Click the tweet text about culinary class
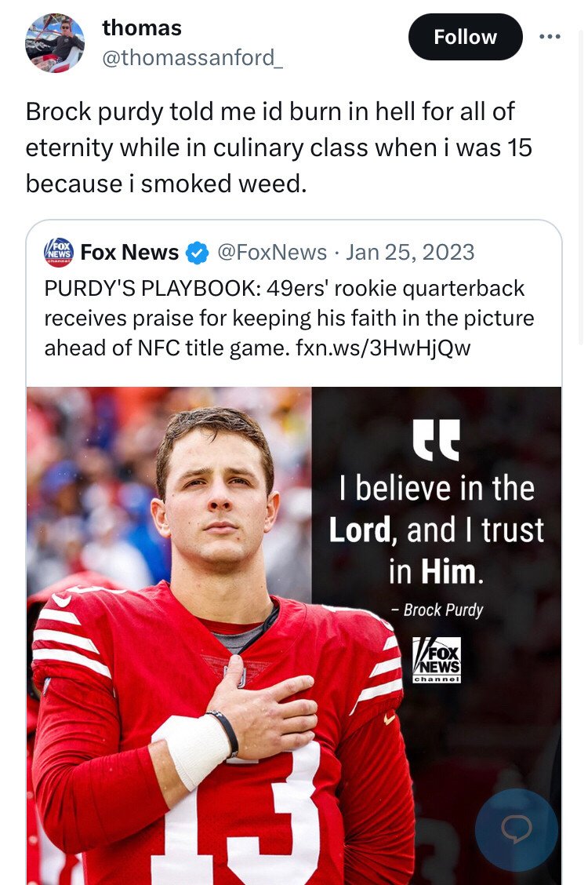Screen dimensions: 588x885 click(x=270, y=147)
